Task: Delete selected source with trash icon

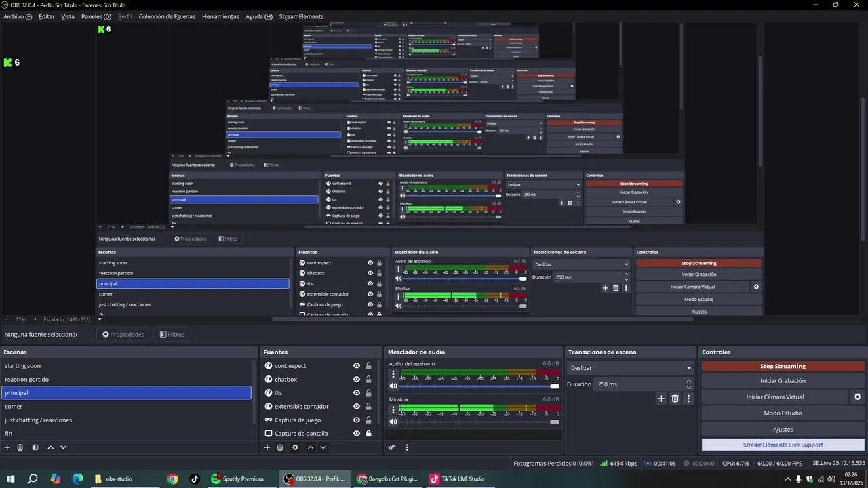Action: tap(280, 447)
